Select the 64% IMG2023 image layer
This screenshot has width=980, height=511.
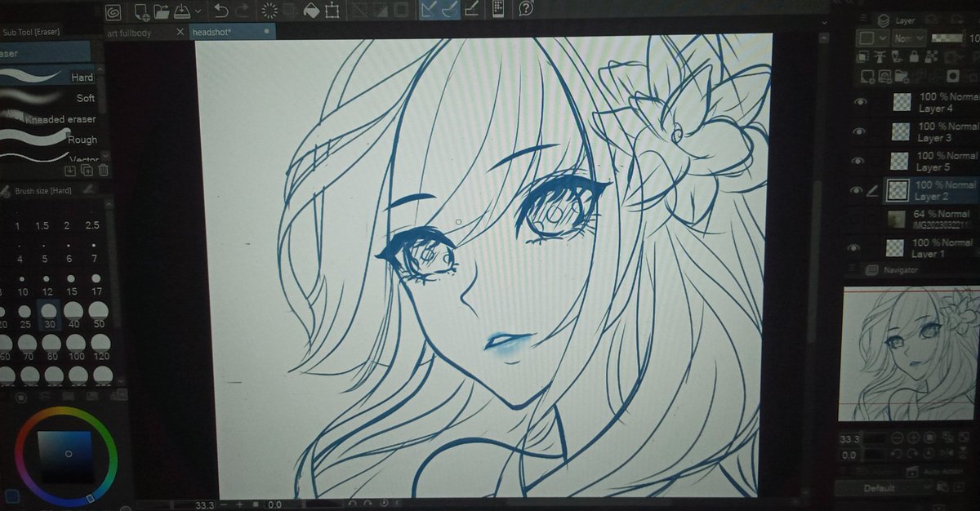(930, 220)
